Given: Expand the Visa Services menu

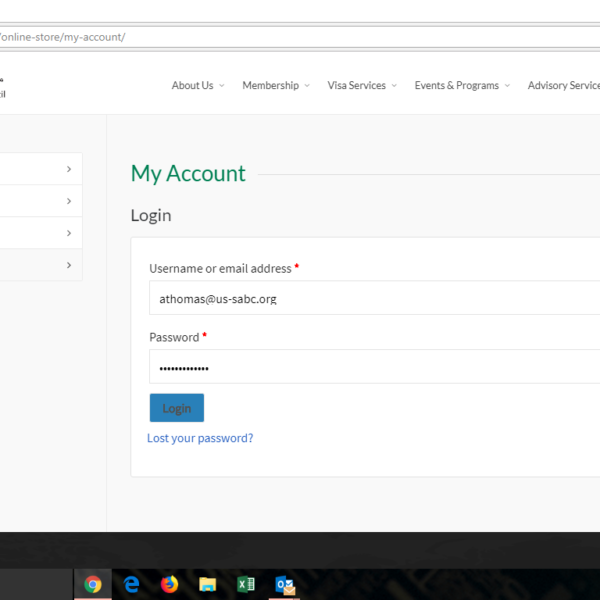Looking at the screenshot, I should (x=361, y=86).
